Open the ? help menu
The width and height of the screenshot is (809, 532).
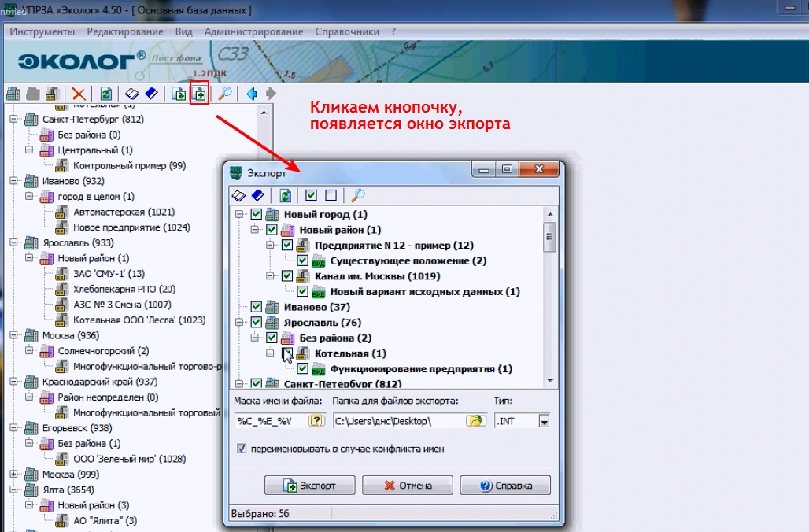click(393, 32)
